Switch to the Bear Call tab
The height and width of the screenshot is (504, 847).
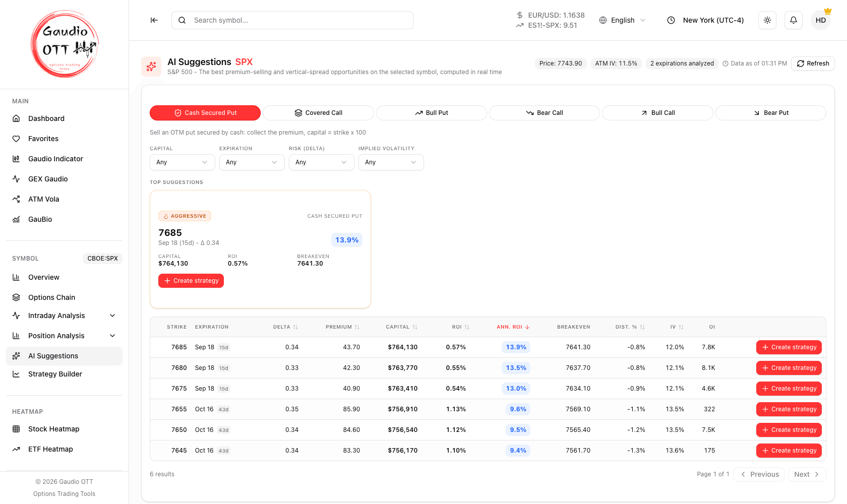point(544,113)
